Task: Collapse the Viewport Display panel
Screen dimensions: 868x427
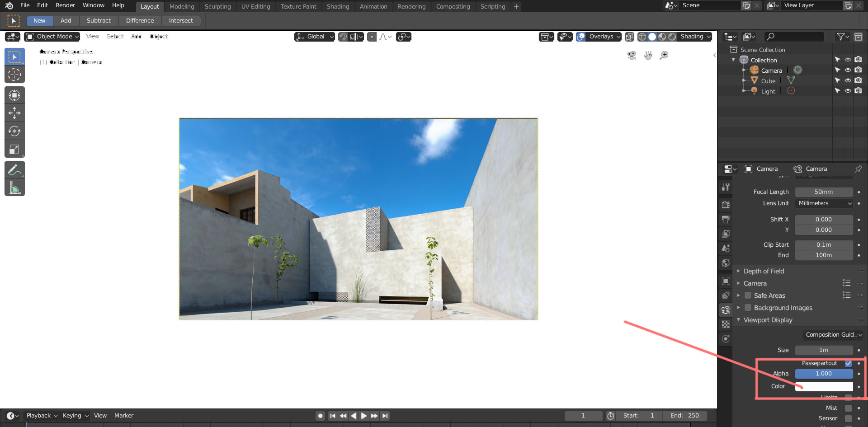Action: pyautogui.click(x=768, y=320)
